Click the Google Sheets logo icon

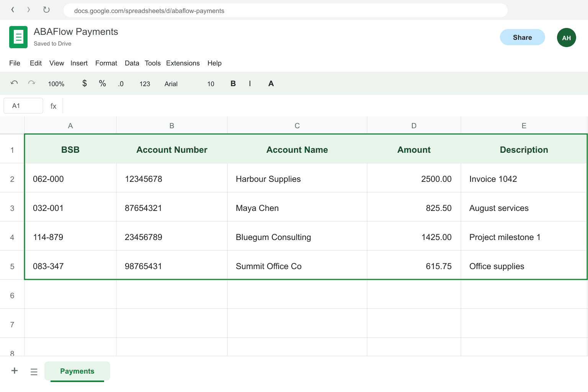tap(18, 37)
